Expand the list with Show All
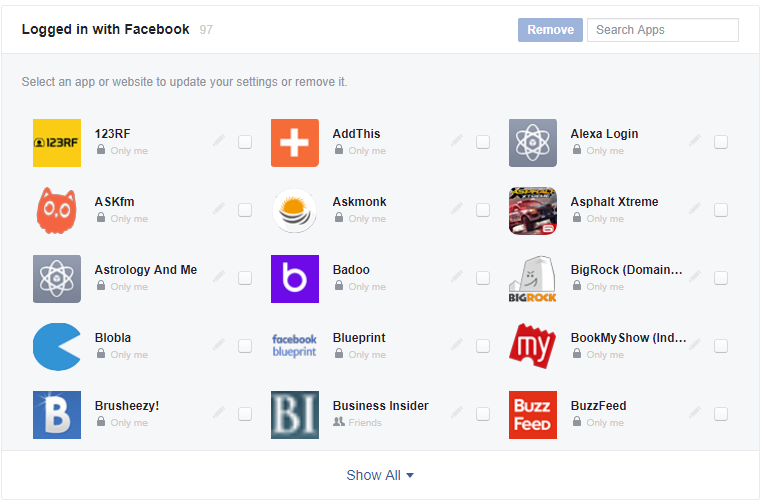The image size is (761, 501). [x=380, y=475]
